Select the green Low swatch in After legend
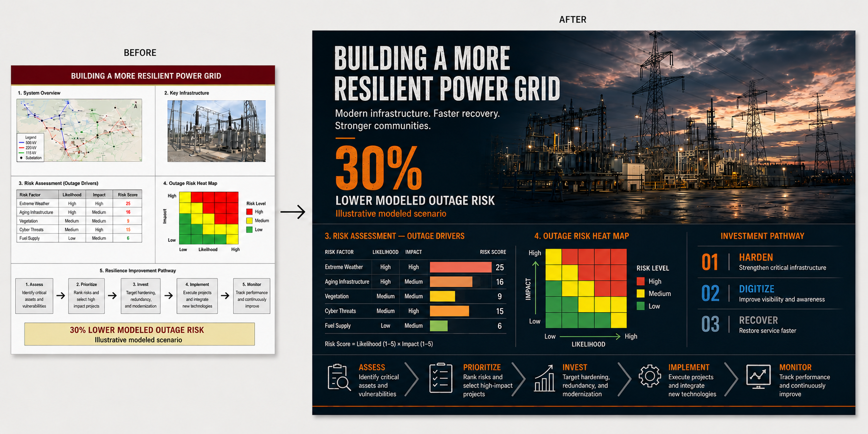The width and height of the screenshot is (868, 434). (x=640, y=306)
